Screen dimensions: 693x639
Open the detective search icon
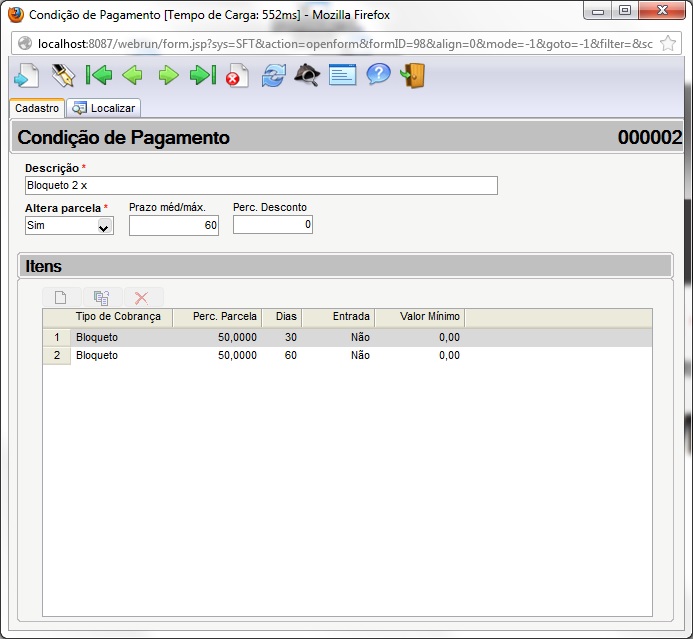click(x=307, y=75)
